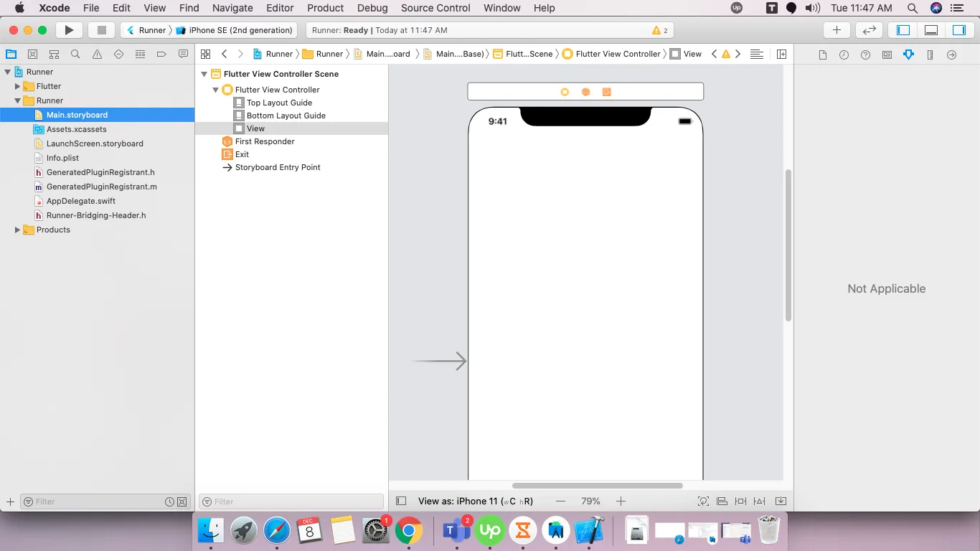Open the Editor menu
The height and width of the screenshot is (551, 980).
click(x=280, y=8)
